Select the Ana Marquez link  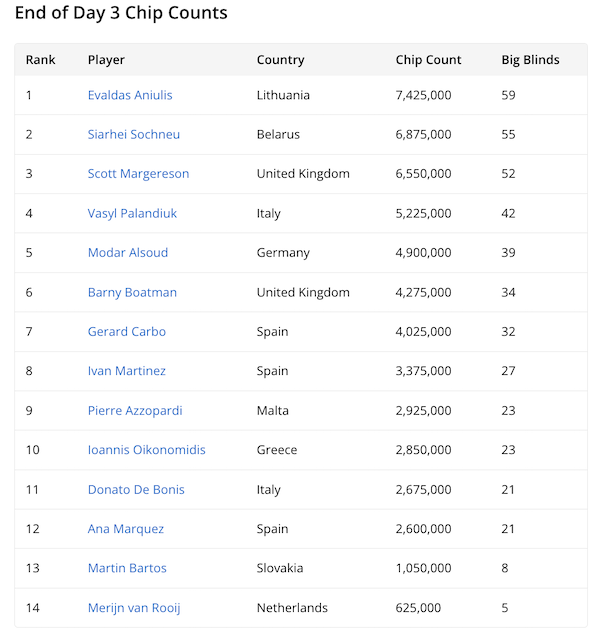(x=126, y=529)
